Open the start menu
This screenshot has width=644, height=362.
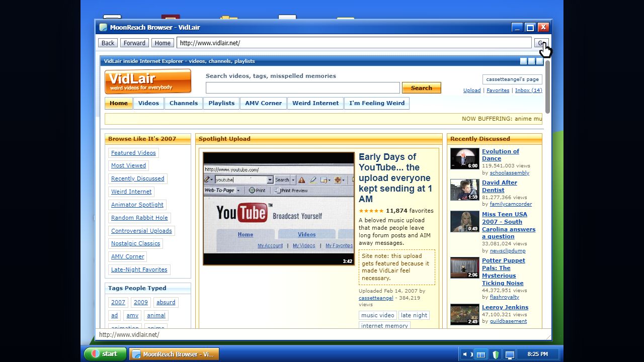[105, 354]
